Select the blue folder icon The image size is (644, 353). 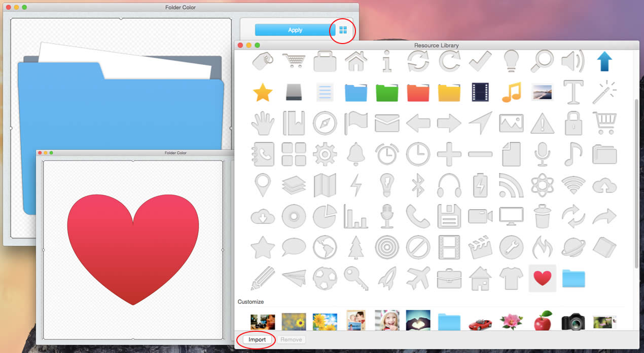coord(356,92)
